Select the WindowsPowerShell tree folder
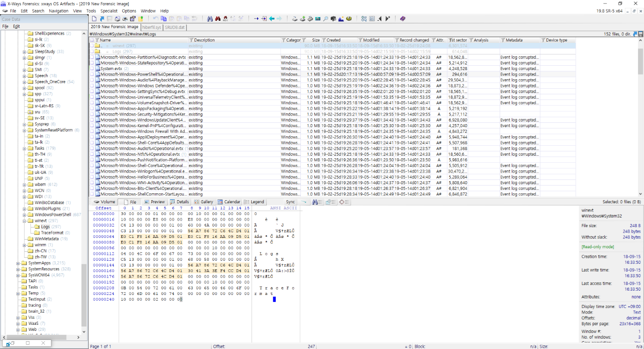 pos(53,215)
